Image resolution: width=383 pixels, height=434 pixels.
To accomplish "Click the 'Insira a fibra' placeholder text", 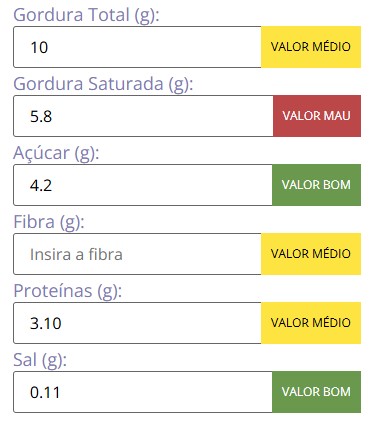I will [76, 254].
